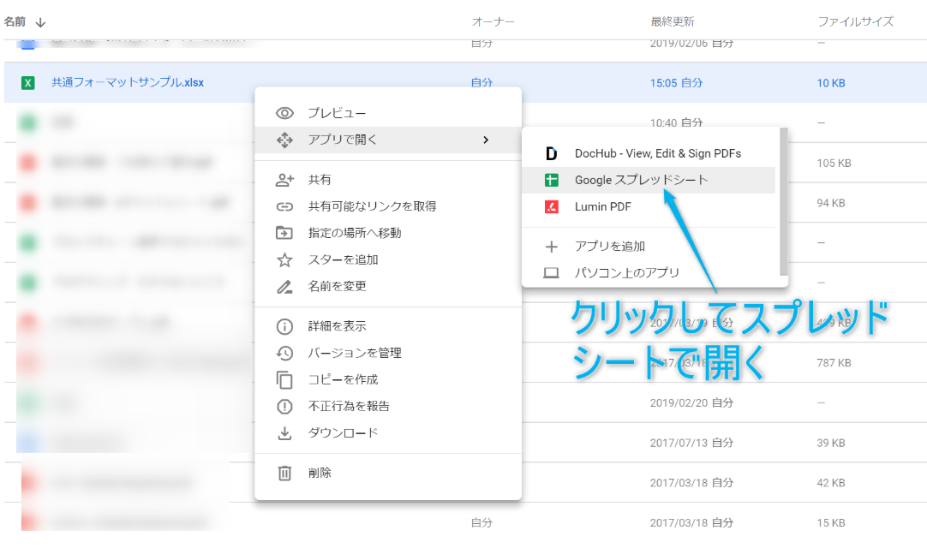927x560 pixels.
Task: Open with DocHub - View, Edit & Sign PDFs
Action: 650,153
